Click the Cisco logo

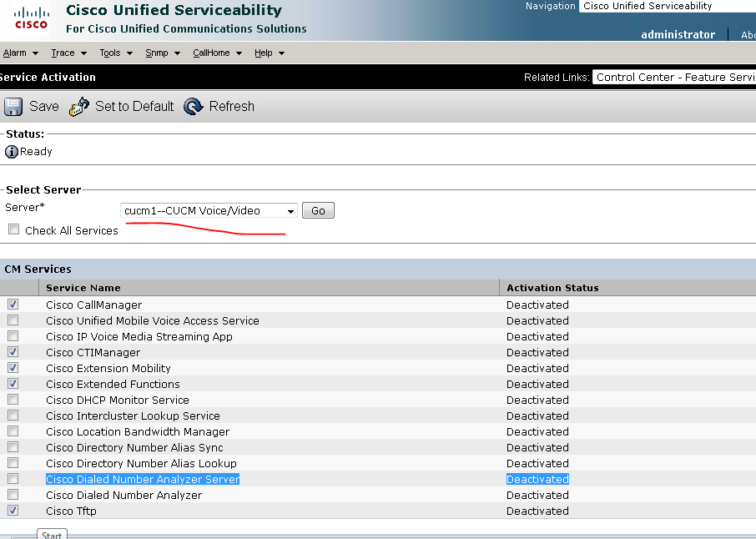pos(32,18)
